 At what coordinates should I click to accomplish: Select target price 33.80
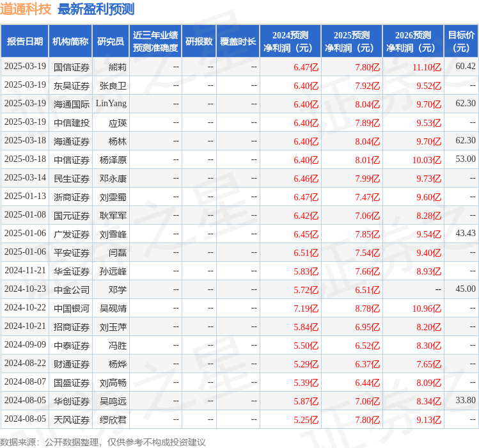point(466,401)
